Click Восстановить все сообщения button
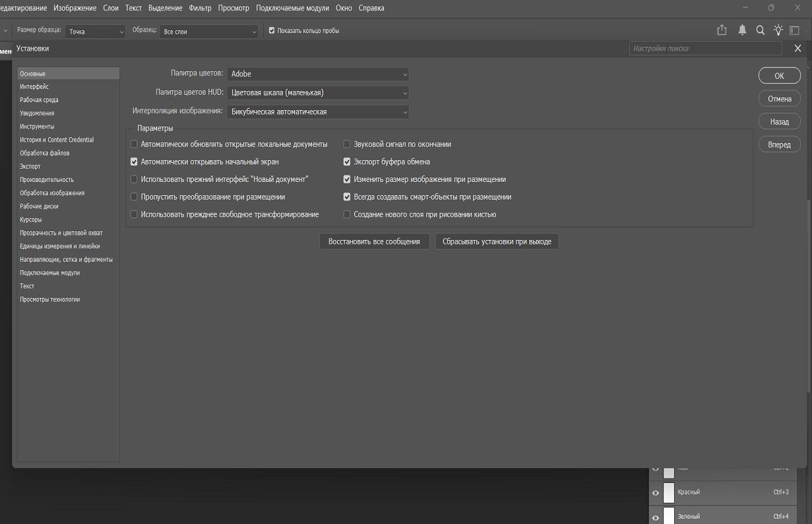The height and width of the screenshot is (524, 812). [374, 241]
